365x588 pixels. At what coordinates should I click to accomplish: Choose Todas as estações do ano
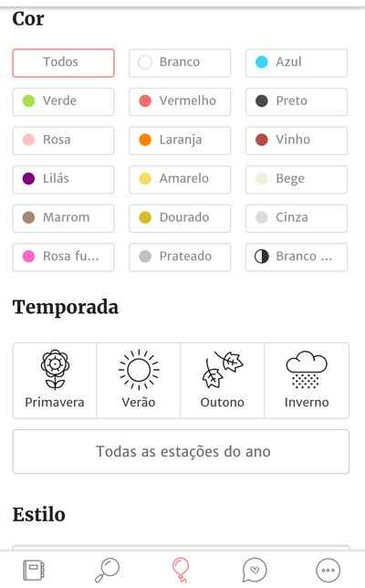click(x=181, y=451)
